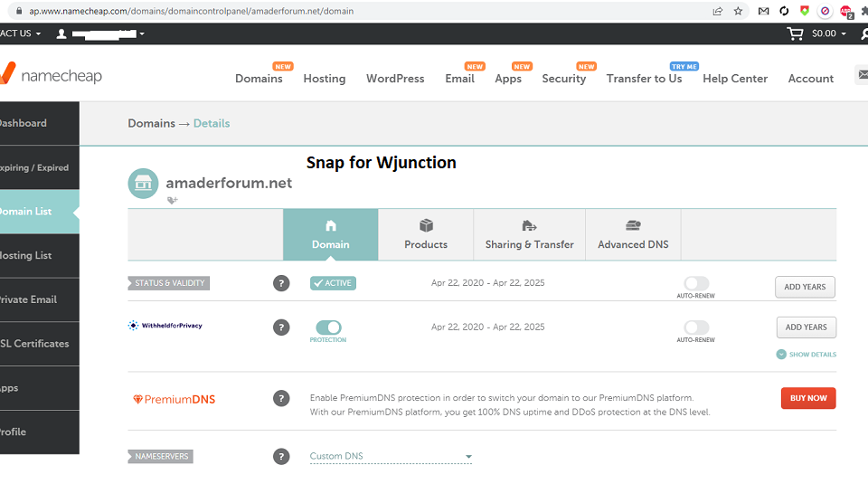Open SSL Certificates in sidebar
868x484 pixels.
[39, 344]
